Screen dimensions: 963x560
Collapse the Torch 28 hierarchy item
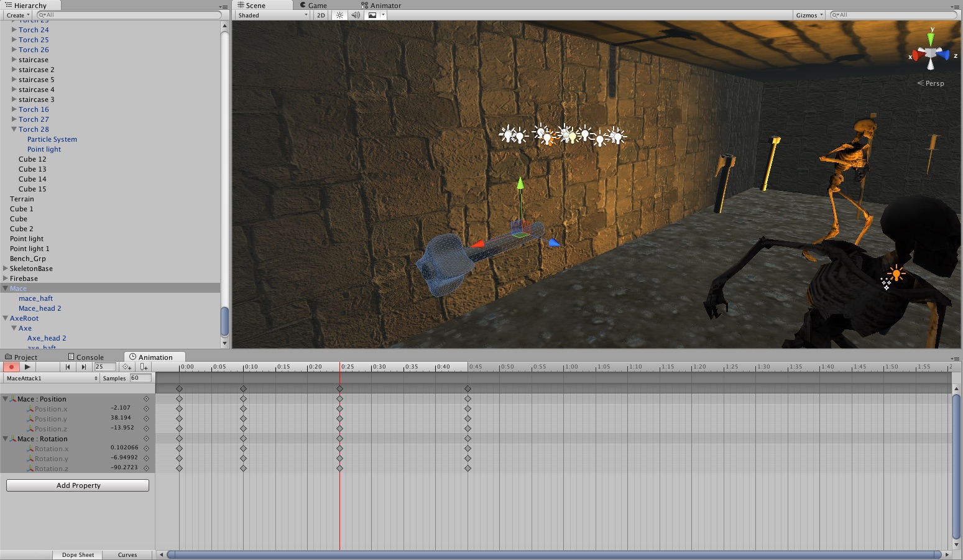coord(14,129)
